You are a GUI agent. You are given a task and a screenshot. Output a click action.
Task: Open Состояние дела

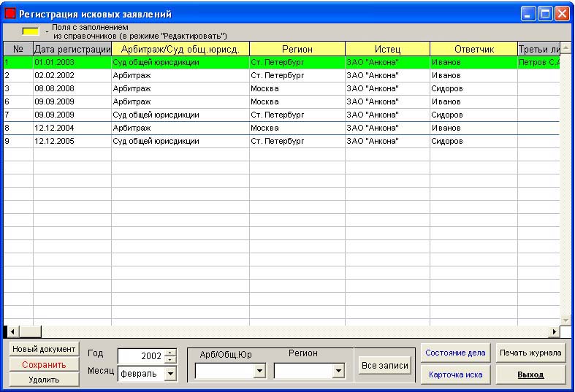tap(455, 353)
